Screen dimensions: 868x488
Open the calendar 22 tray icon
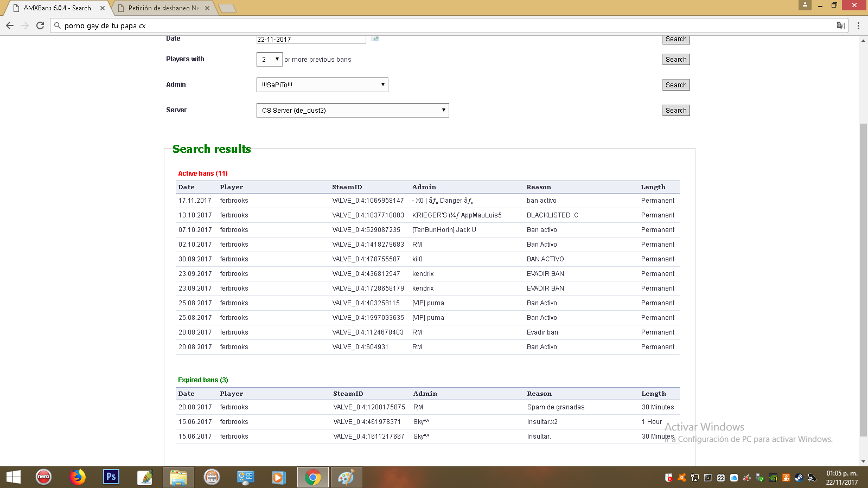pyautogui.click(x=721, y=478)
